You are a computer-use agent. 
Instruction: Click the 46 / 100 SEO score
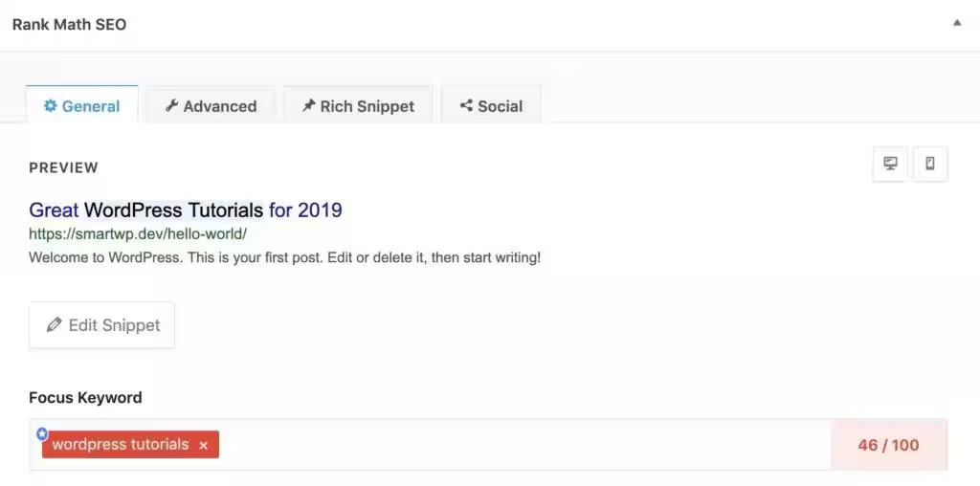(889, 445)
